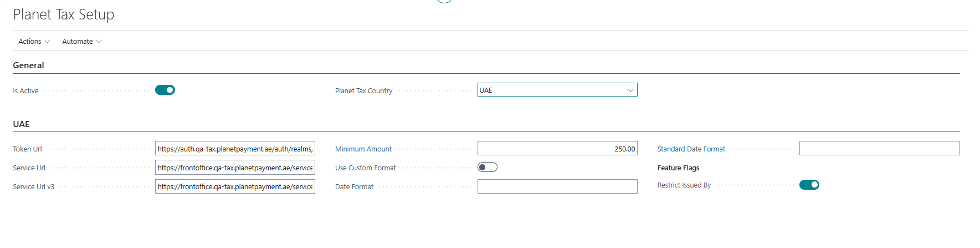
Task: Open the Automate menu
Action: (78, 42)
